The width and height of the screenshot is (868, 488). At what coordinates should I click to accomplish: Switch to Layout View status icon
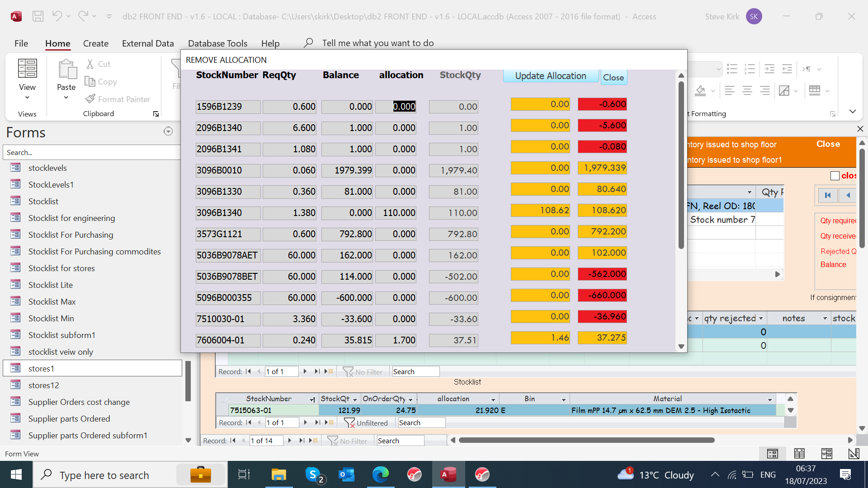[827, 453]
